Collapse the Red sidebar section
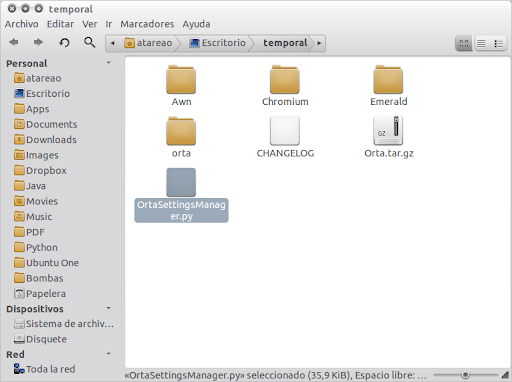 point(108,354)
